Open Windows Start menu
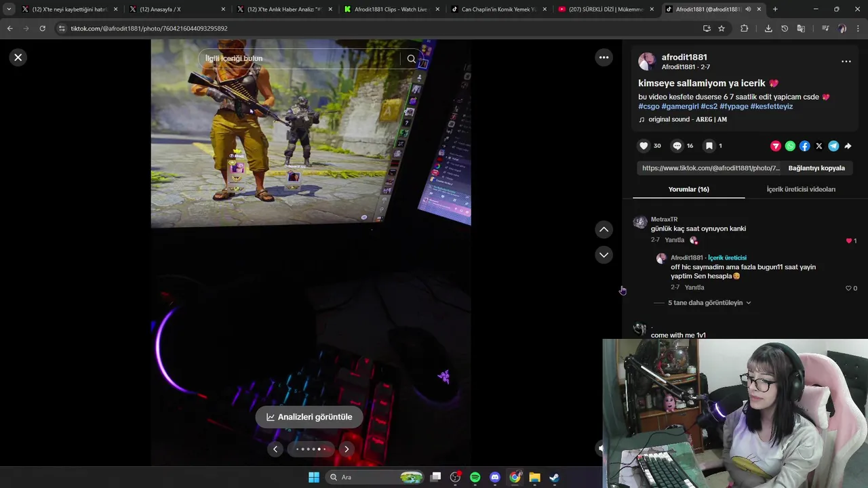This screenshot has width=868, height=488. (x=314, y=477)
